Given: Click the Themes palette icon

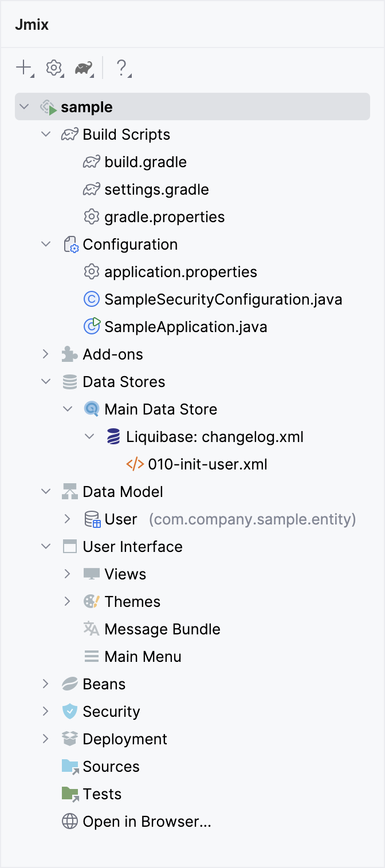Looking at the screenshot, I should 92,602.
